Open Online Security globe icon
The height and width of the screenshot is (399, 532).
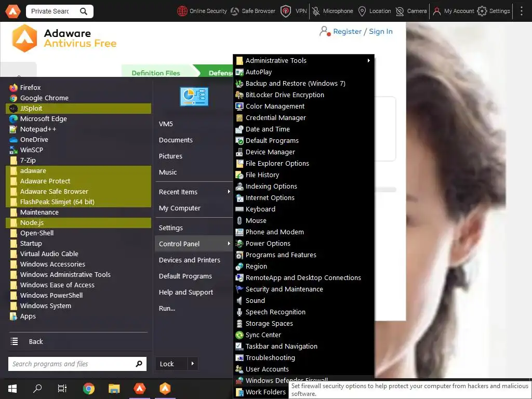click(182, 11)
